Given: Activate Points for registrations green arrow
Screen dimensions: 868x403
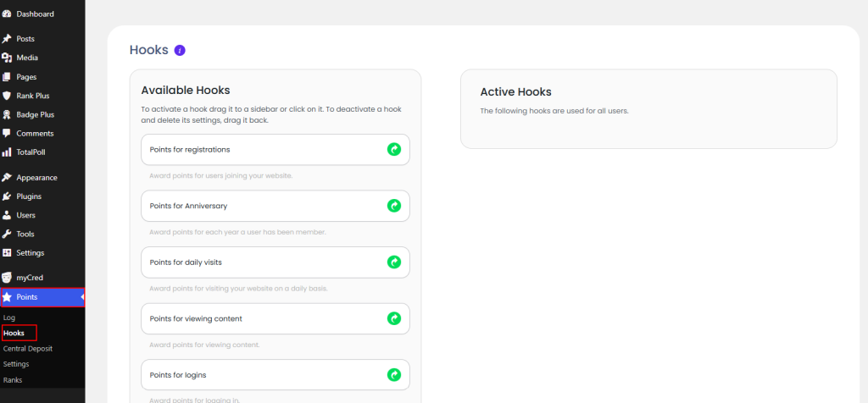Looking at the screenshot, I should (393, 149).
